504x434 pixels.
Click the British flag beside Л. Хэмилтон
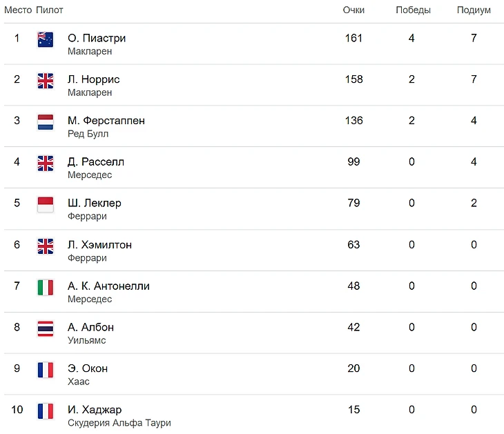pos(46,246)
